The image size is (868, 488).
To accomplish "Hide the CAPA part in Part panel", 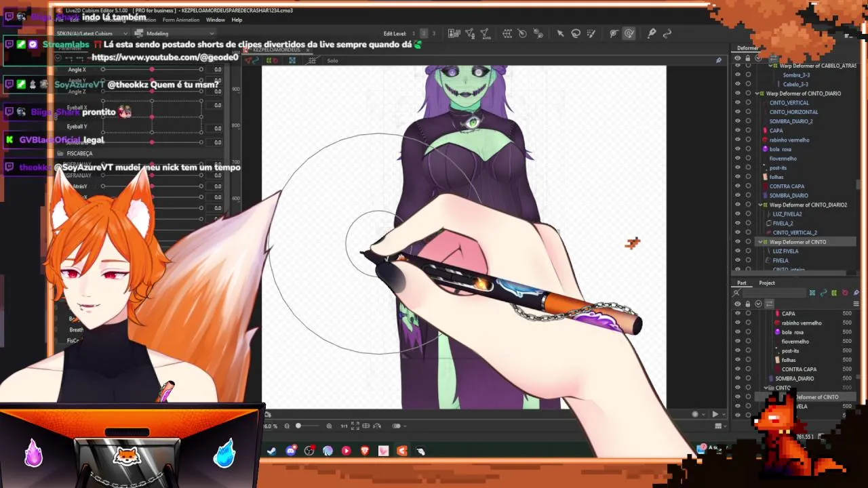I will point(738,314).
